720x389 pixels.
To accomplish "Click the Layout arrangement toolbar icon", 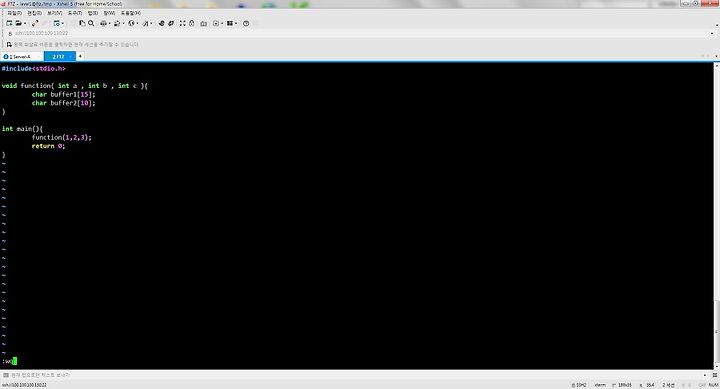I will pos(230,23).
